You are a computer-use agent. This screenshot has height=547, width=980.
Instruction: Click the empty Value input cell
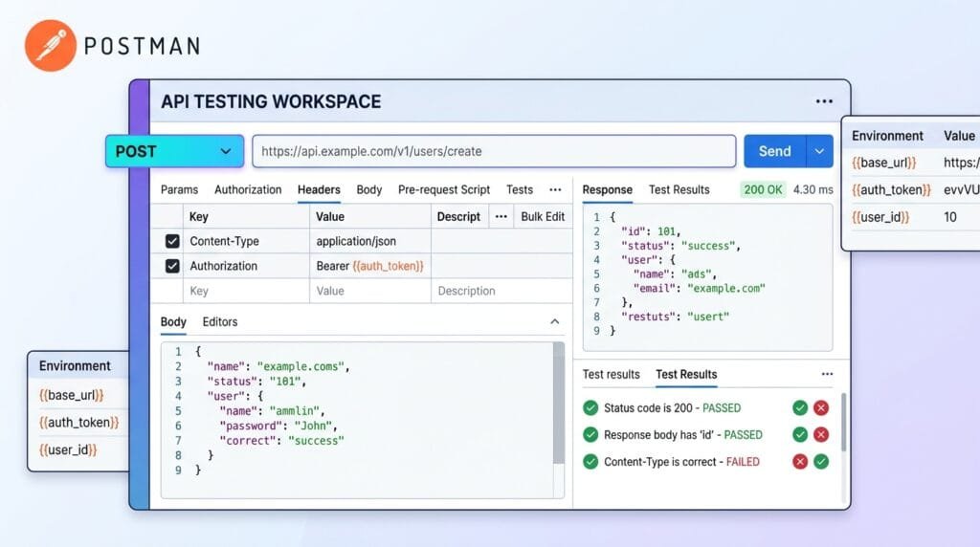370,291
